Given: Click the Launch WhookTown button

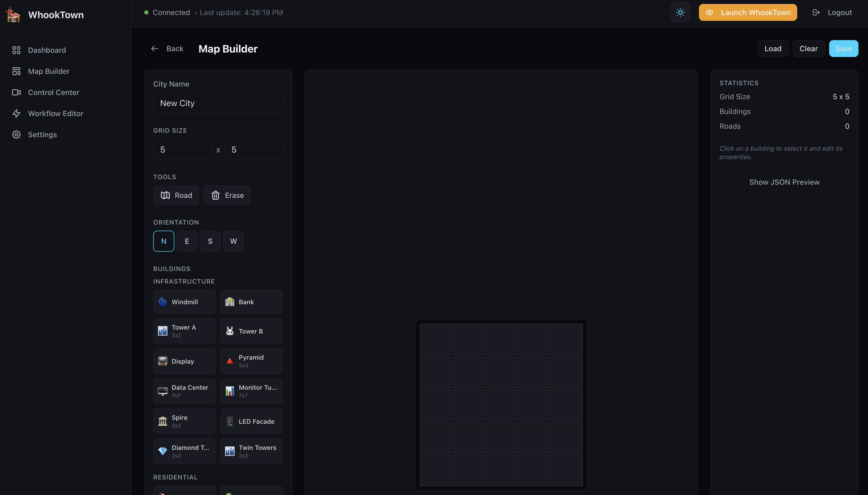Looking at the screenshot, I should click(x=748, y=13).
